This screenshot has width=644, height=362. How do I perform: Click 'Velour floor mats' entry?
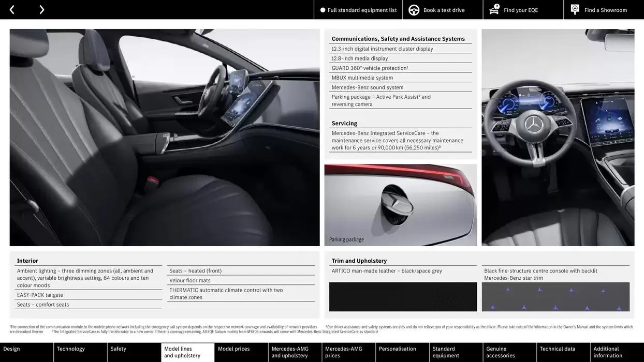190,280
